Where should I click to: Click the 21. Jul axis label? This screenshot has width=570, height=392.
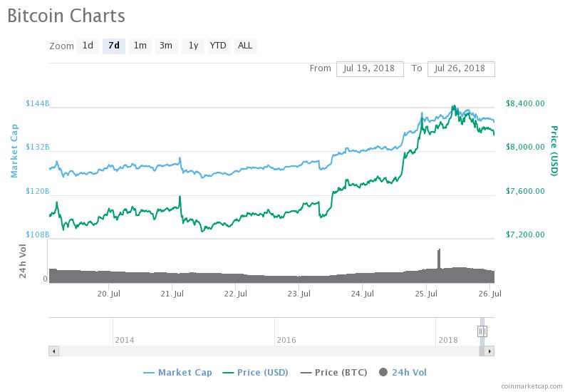click(172, 294)
